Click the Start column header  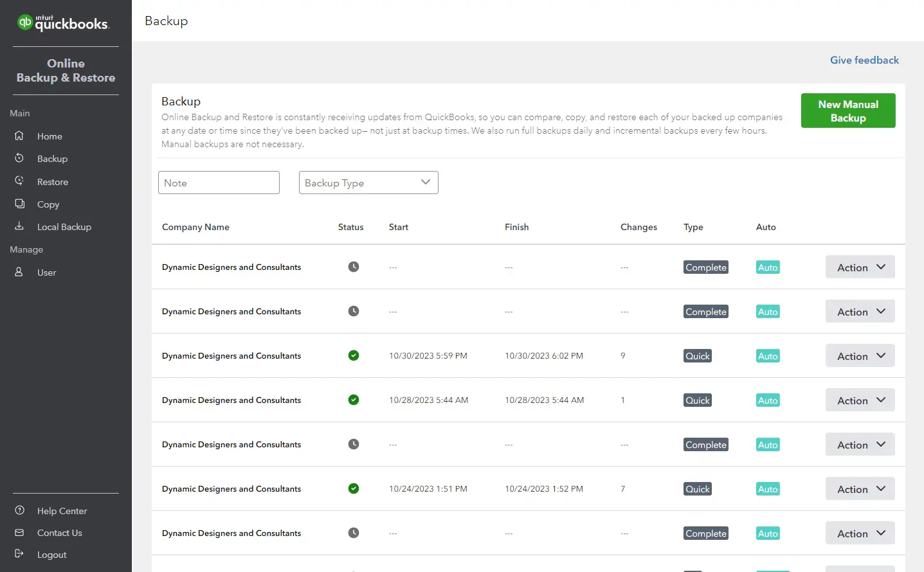(399, 227)
